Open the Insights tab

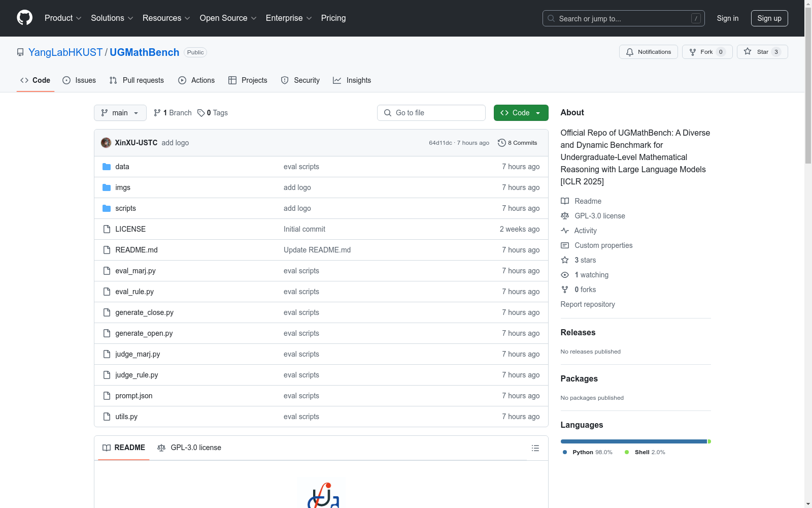(352, 80)
